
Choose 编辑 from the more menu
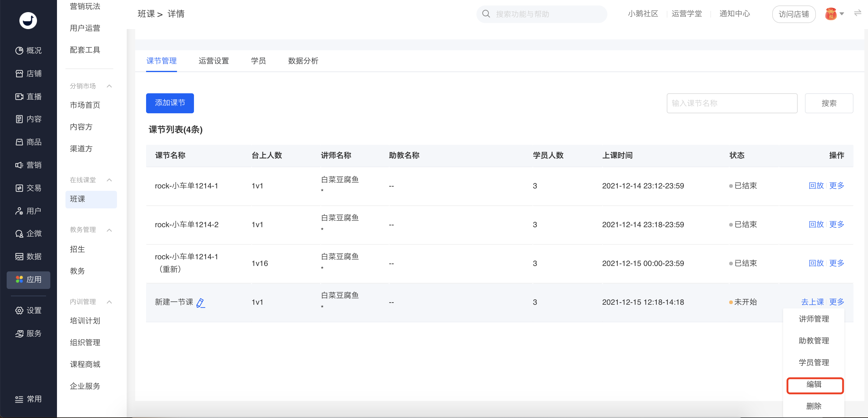[814, 385]
